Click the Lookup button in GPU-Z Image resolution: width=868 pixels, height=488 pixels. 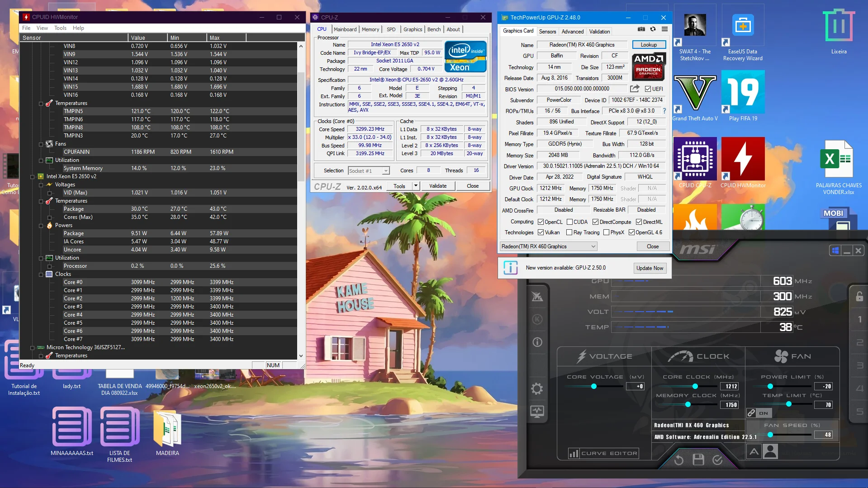tap(648, 45)
